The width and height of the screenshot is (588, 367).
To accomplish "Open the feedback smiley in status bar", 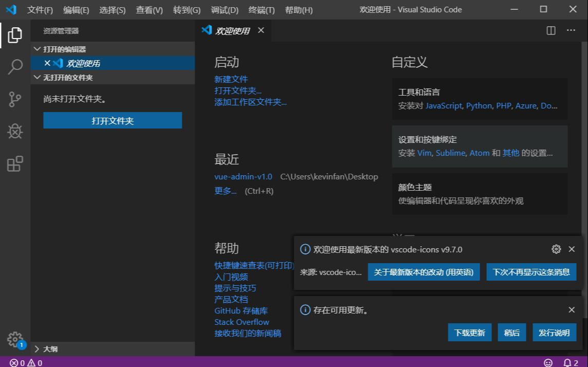I will [548, 363].
